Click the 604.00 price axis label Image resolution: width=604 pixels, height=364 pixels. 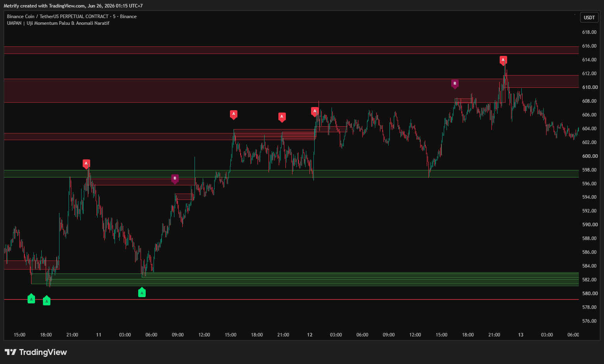click(x=589, y=129)
